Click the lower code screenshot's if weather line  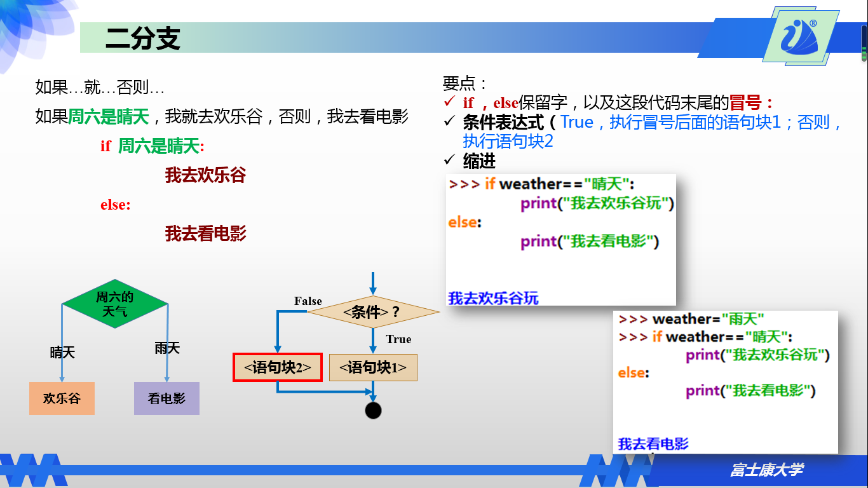point(705,337)
